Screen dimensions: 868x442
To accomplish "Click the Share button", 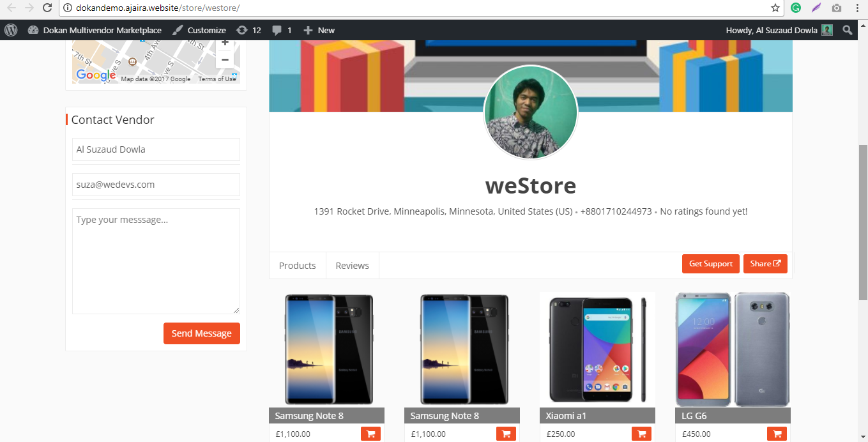I will (765, 264).
